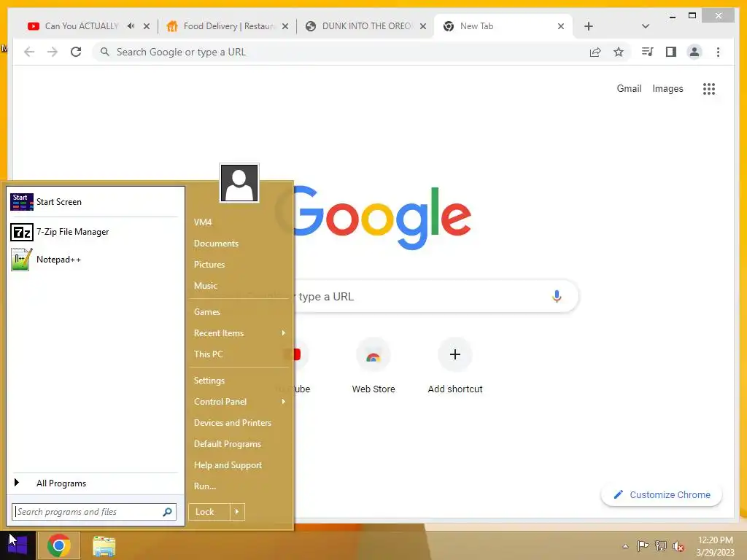The width and height of the screenshot is (747, 560).
Task: Click the Lock button
Action: pyautogui.click(x=209, y=512)
